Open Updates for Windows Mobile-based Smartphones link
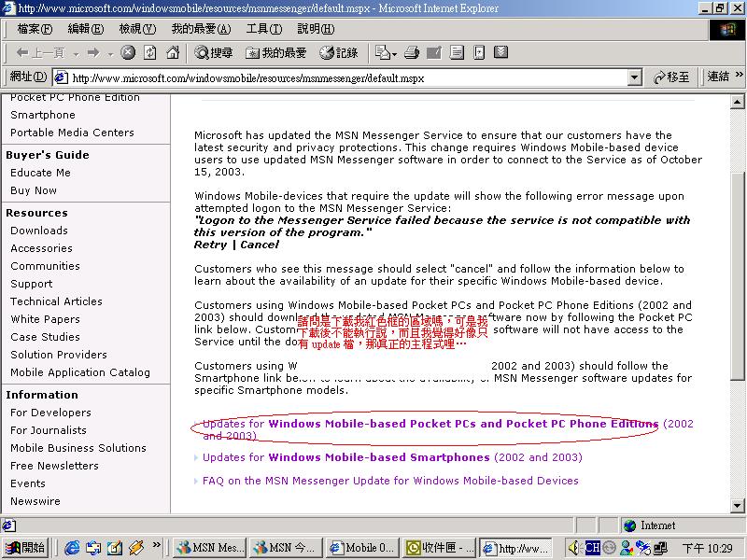 (392, 457)
